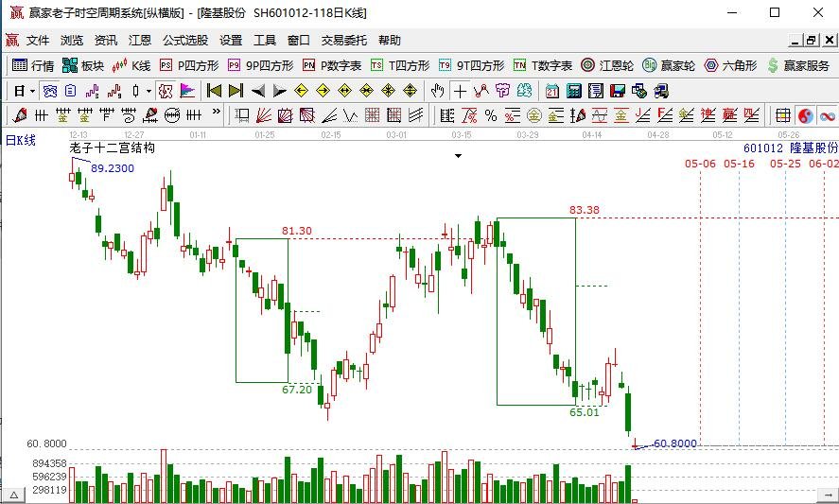Click yellow diamond right-arrow icon
Screen dimensions: 839x504
tap(323, 91)
